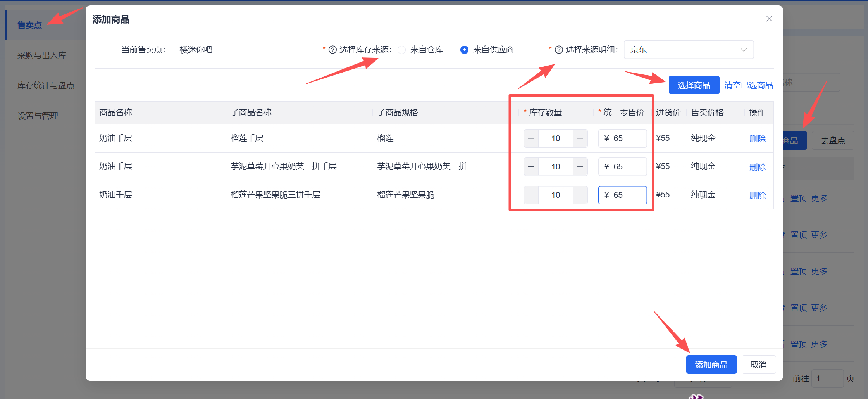Screen dimensions: 868x399
Task: Open the 京东 source detail dropdown
Action: click(689, 50)
